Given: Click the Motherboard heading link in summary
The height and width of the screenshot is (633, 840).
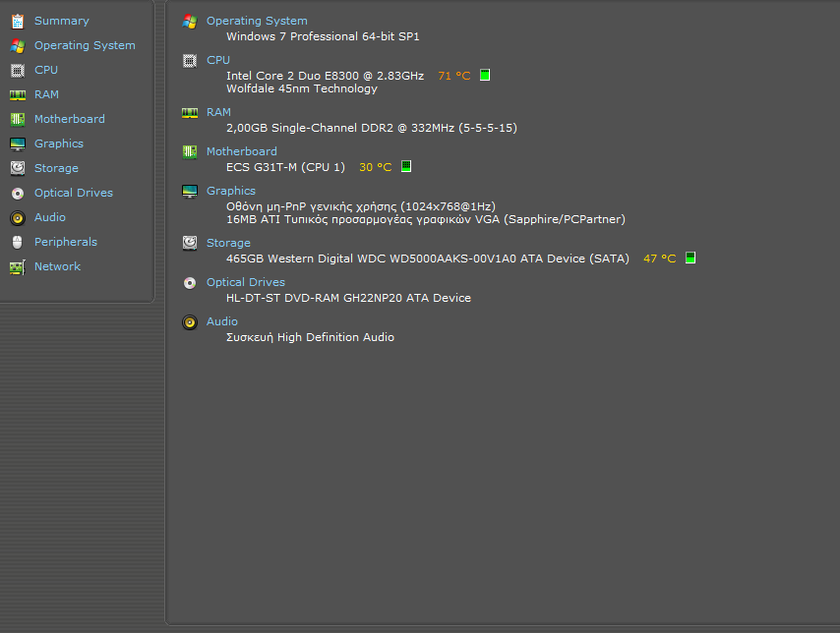Looking at the screenshot, I should pyautogui.click(x=242, y=151).
